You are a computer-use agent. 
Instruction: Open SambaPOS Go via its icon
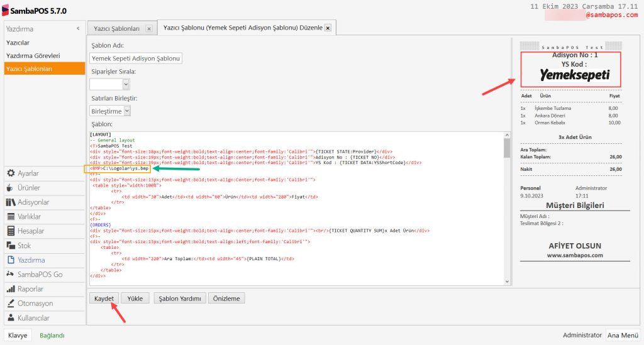(x=10, y=274)
